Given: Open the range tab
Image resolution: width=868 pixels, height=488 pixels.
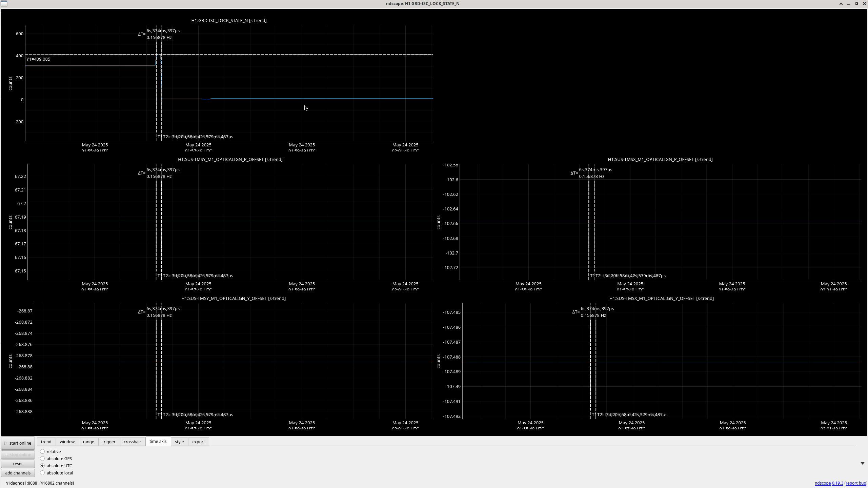Looking at the screenshot, I should coord(88,442).
